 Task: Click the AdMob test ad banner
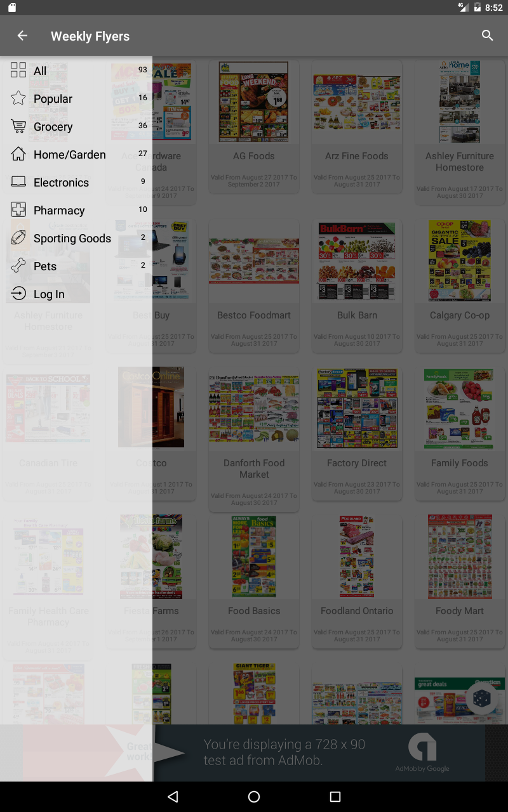pos(254,753)
